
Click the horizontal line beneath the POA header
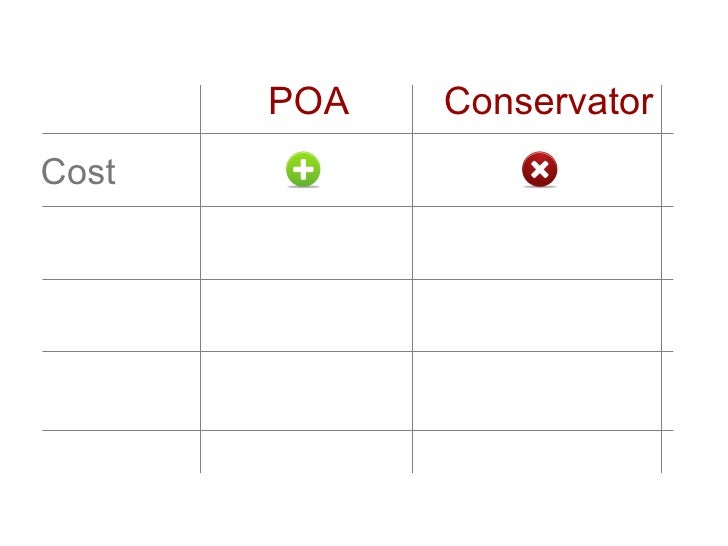click(x=306, y=133)
